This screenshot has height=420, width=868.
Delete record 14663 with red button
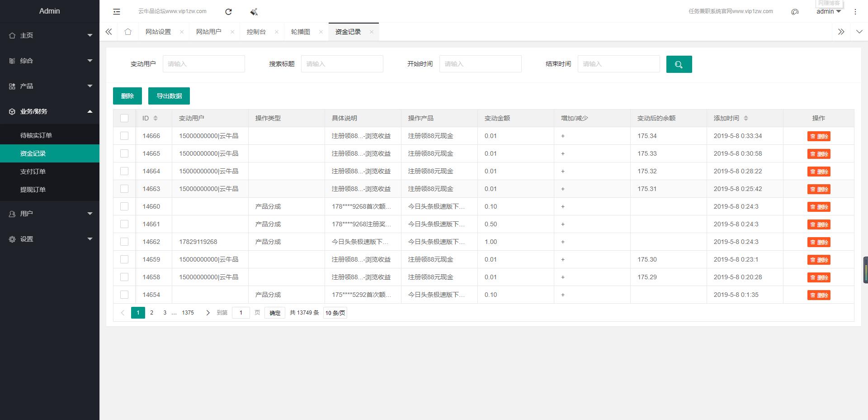point(819,189)
